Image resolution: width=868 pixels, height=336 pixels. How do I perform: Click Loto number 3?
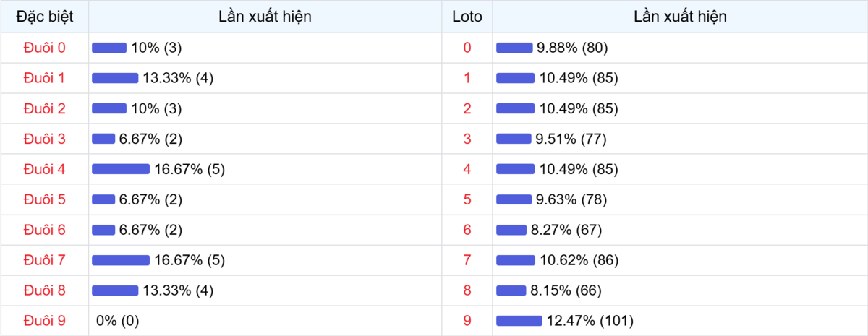click(467, 139)
